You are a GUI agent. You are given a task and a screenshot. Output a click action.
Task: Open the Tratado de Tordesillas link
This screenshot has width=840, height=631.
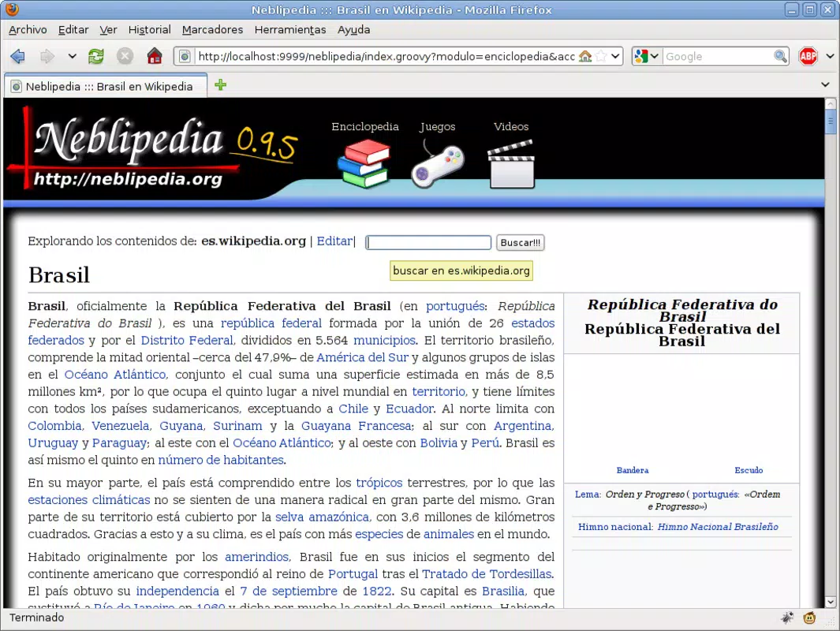pos(487,574)
